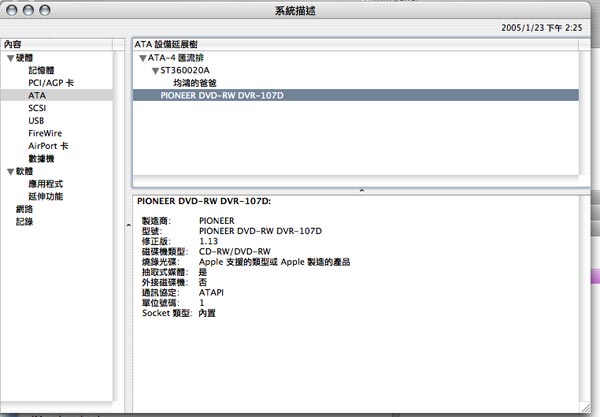Click the 內容 column header

coord(57,44)
